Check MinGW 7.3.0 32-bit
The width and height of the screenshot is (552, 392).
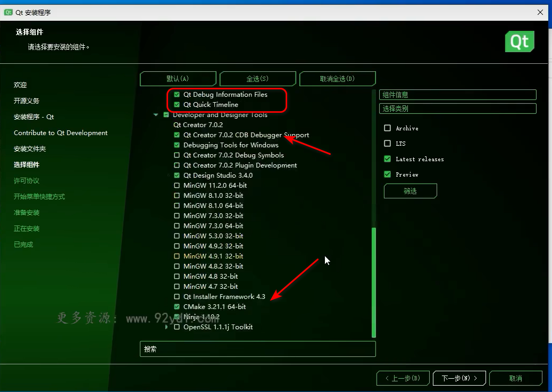click(177, 215)
